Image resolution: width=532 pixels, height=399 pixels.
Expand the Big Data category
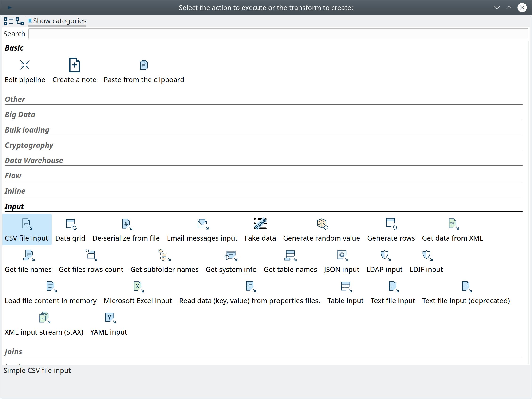tap(20, 115)
